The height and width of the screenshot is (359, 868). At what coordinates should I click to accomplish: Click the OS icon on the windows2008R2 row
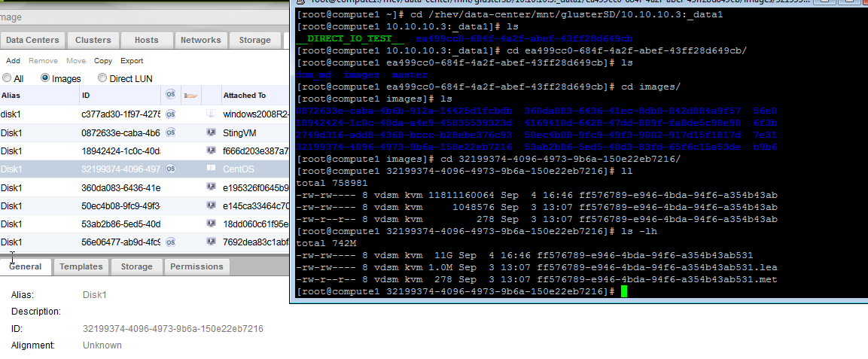coord(171,114)
